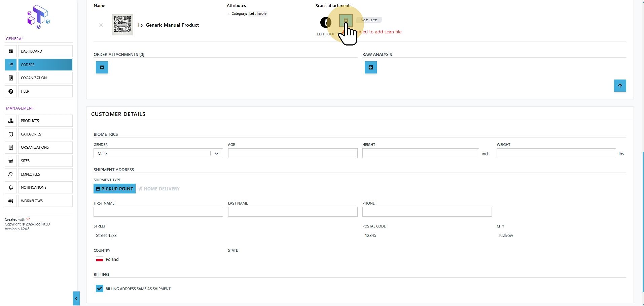This screenshot has width=644, height=306.
Task: Collapse the sidebar with the chevron
Action: (76, 298)
